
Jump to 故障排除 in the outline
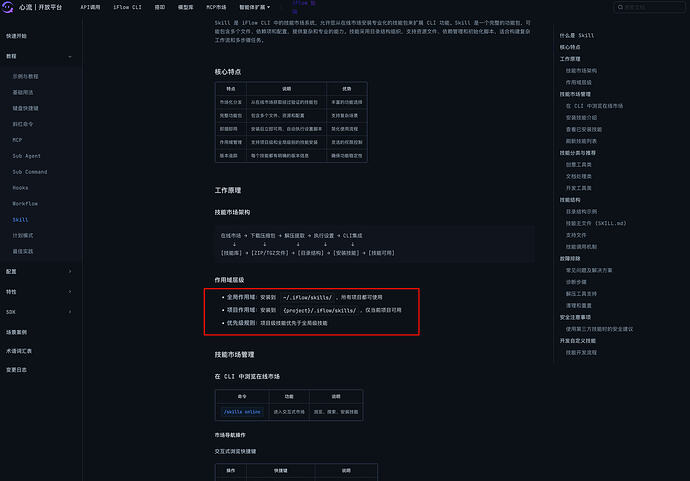point(569,259)
